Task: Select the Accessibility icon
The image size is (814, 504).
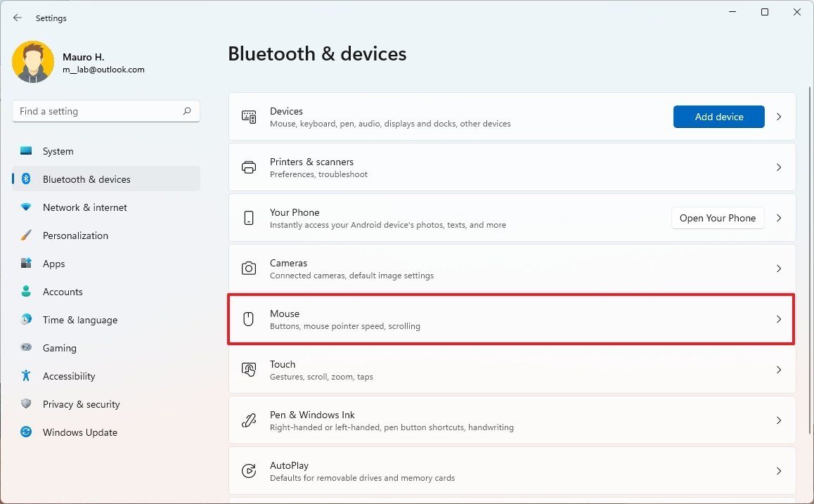Action: [25, 376]
